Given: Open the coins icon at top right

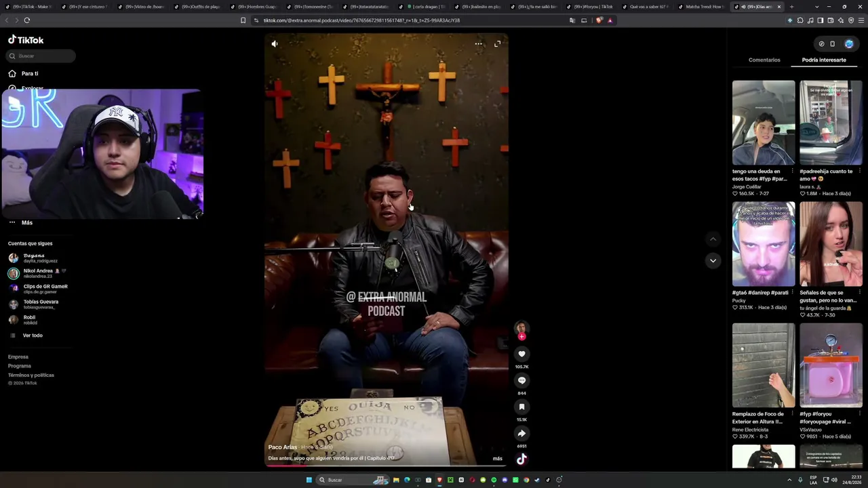Looking at the screenshot, I should [821, 44].
